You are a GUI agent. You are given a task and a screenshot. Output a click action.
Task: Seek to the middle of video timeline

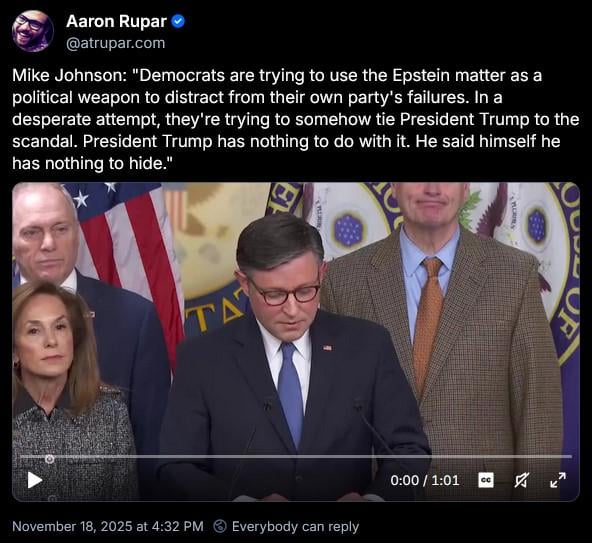point(296,457)
